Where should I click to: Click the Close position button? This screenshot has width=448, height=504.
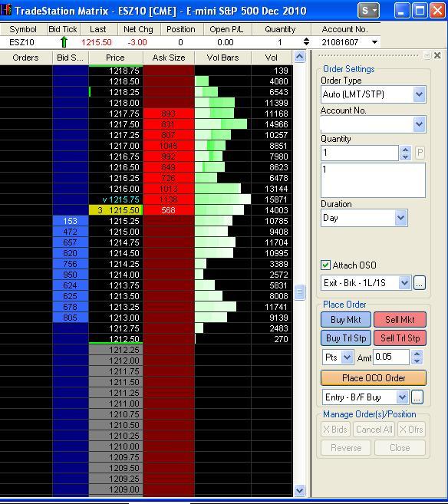click(x=400, y=448)
